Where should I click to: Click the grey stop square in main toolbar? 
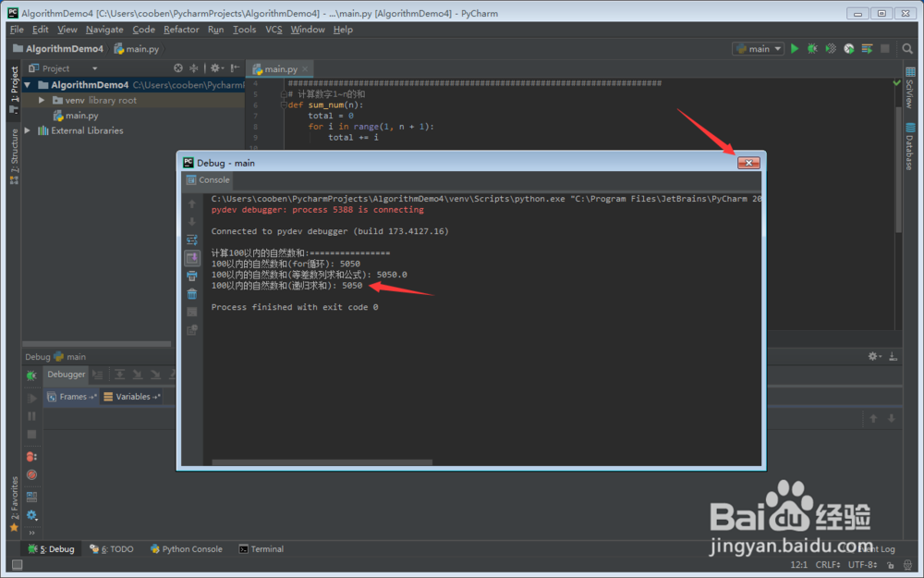885,49
